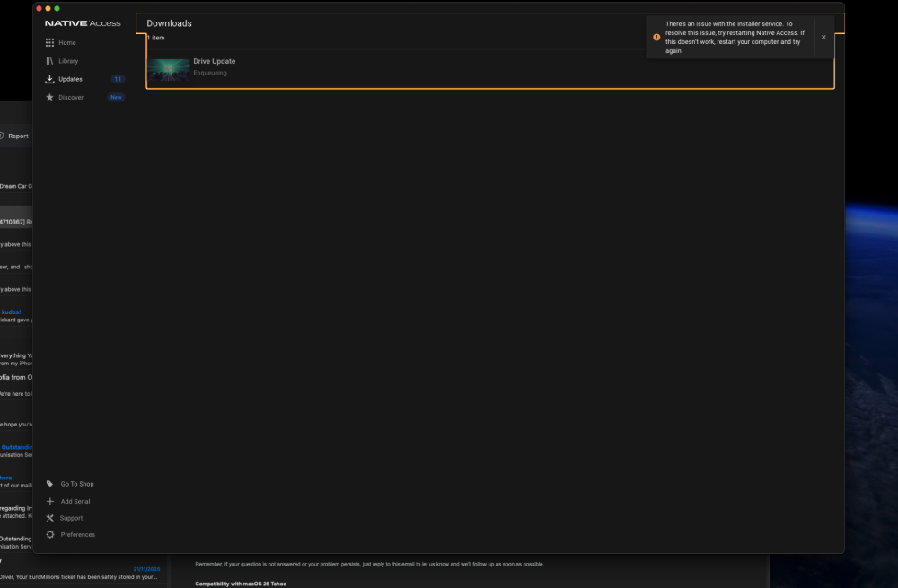Viewport: 898px width, 588px height.
Task: Click Go To Shop link
Action: coord(76,484)
